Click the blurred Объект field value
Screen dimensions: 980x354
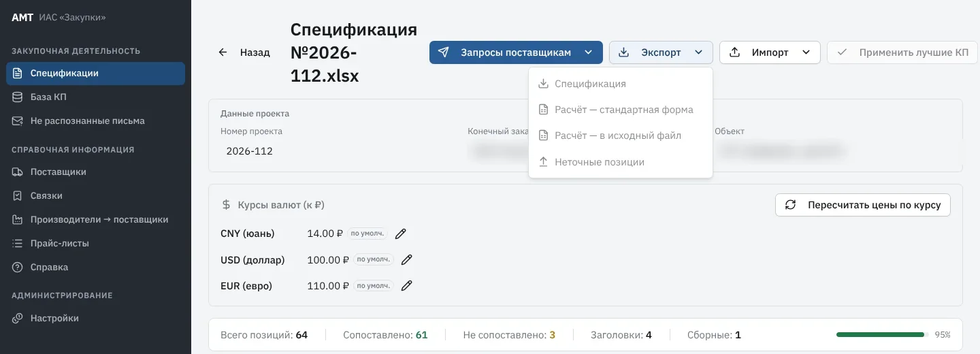click(783, 151)
